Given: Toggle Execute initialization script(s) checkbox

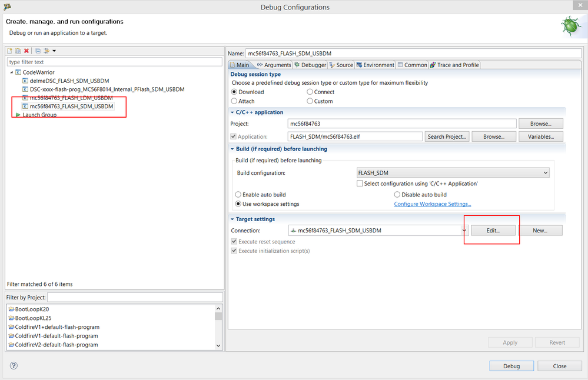Looking at the screenshot, I should pyautogui.click(x=234, y=251).
